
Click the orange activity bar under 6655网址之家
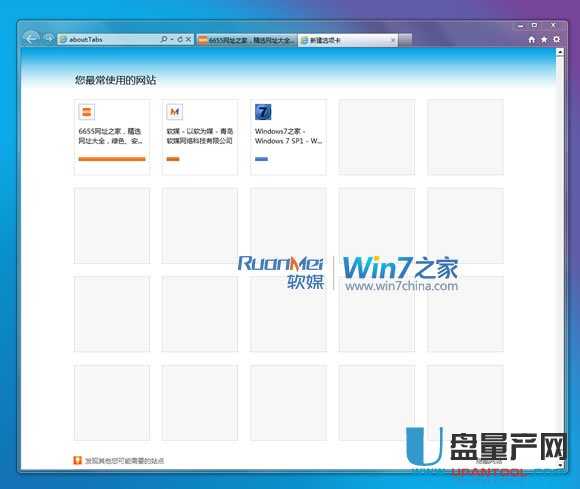112,159
